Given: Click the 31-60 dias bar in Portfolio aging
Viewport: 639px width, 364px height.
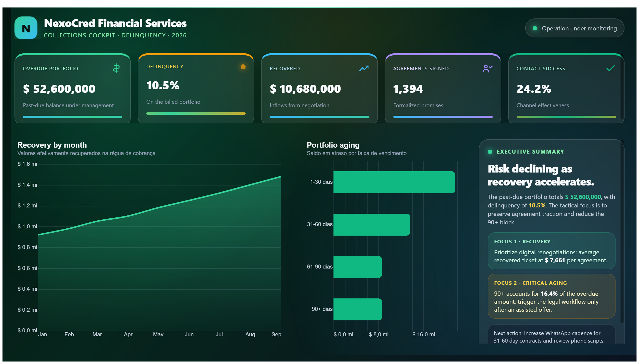Looking at the screenshot, I should pos(372,224).
